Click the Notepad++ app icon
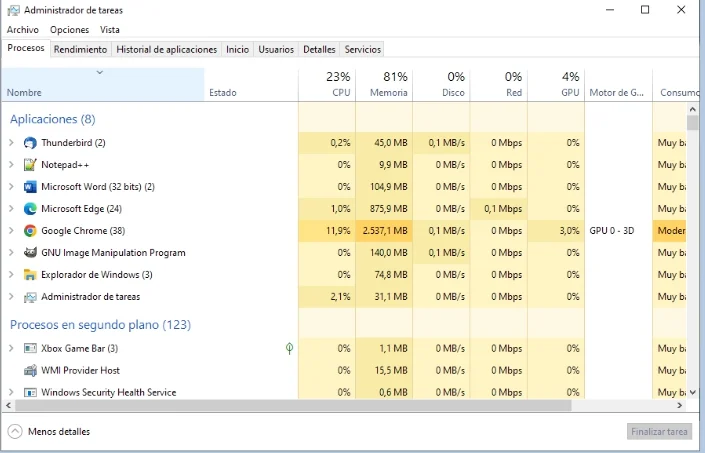Image resolution: width=705 pixels, height=453 pixels. [30, 165]
